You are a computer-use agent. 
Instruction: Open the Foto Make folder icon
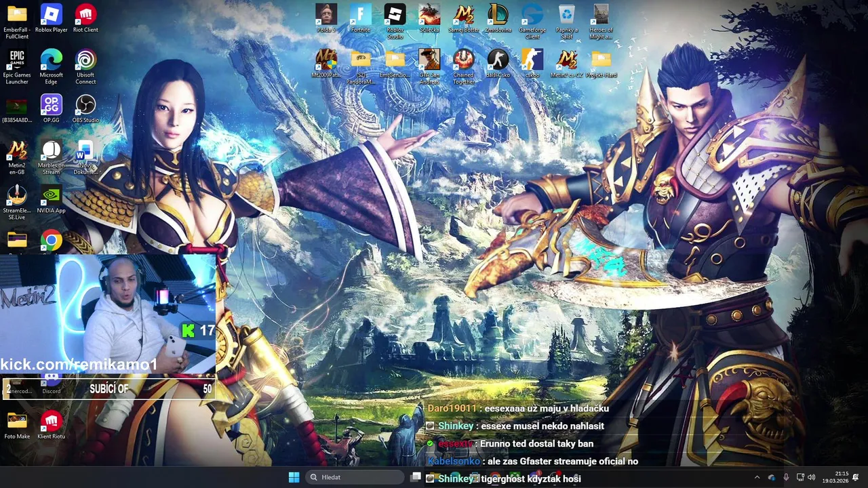[17, 425]
